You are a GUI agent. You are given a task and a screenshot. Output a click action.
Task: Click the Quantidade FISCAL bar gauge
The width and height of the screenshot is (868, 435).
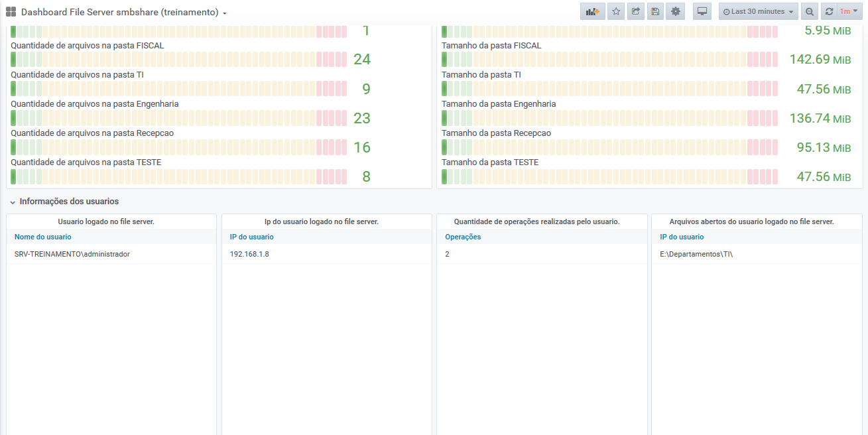click(x=178, y=60)
